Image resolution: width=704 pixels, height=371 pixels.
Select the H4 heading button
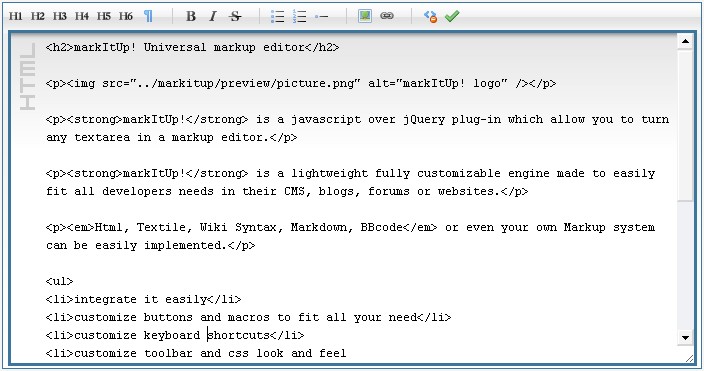[x=81, y=17]
